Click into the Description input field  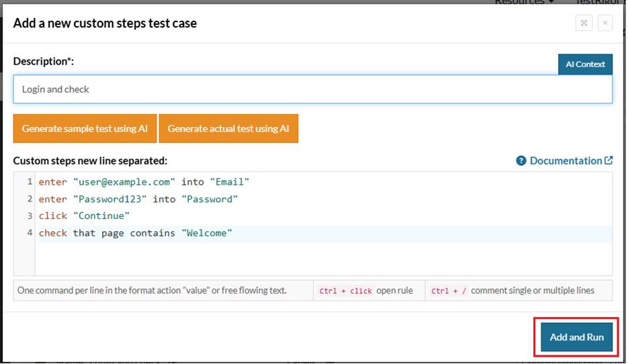tap(312, 89)
